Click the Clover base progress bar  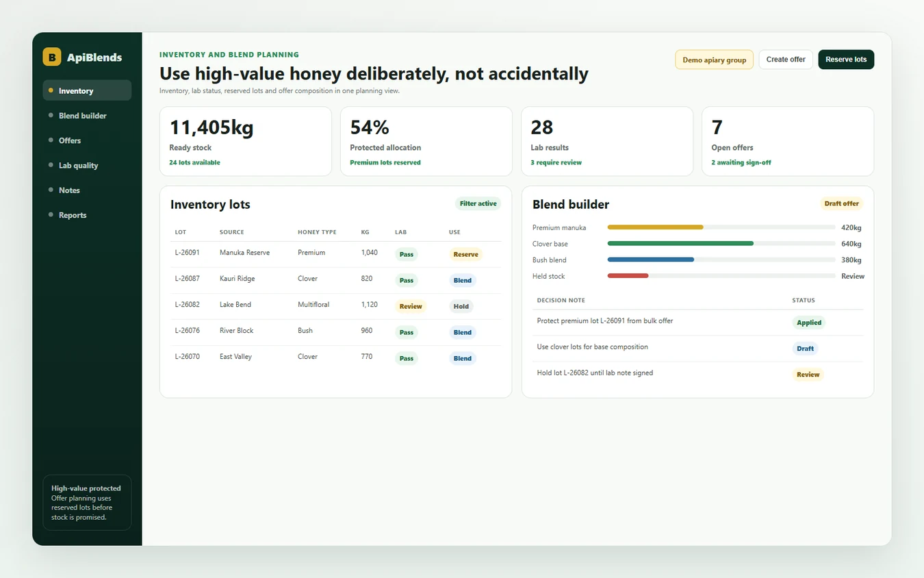point(721,244)
